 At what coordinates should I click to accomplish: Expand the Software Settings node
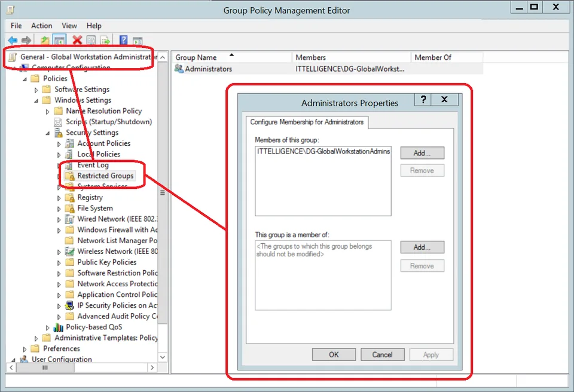click(36, 90)
